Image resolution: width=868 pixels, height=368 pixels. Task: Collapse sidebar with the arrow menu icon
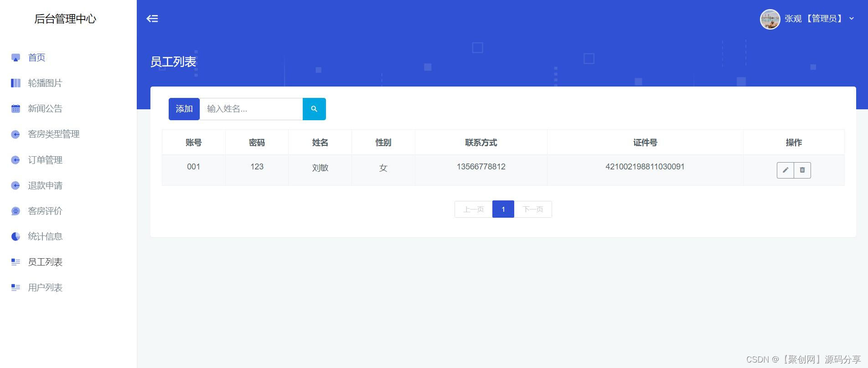[x=152, y=19]
